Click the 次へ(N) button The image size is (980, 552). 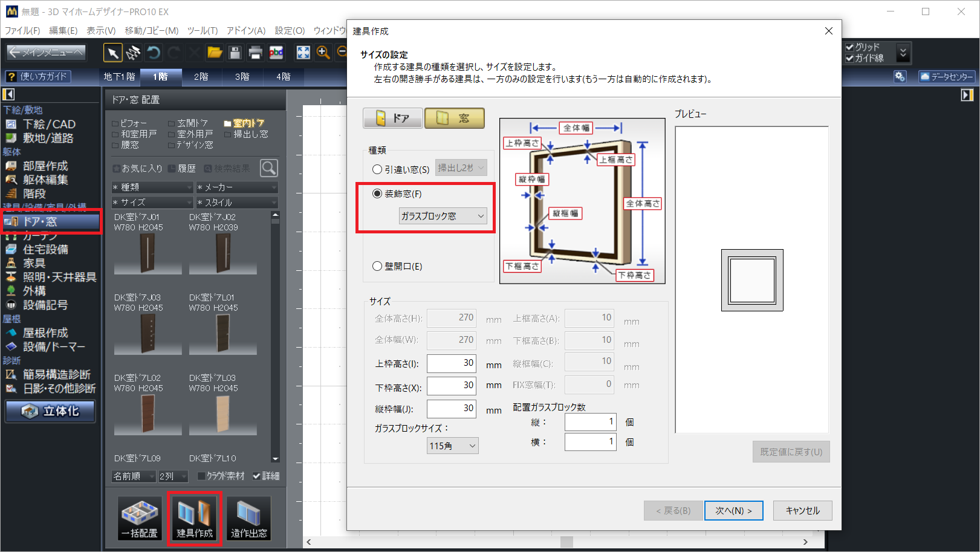(x=733, y=510)
